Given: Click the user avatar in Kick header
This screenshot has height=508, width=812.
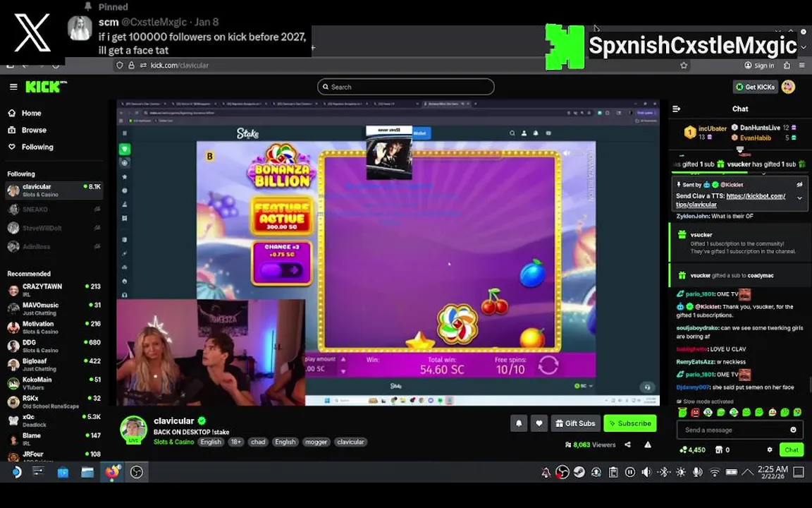Looking at the screenshot, I should point(788,87).
